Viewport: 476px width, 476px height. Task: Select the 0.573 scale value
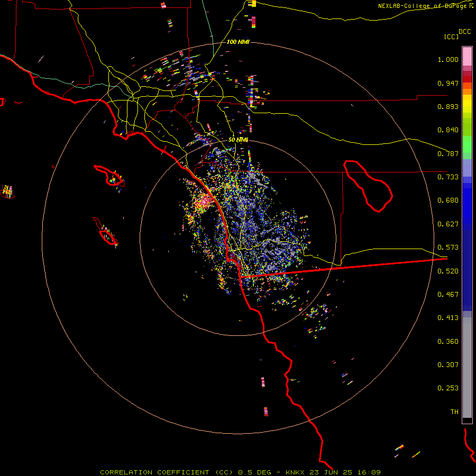point(448,248)
